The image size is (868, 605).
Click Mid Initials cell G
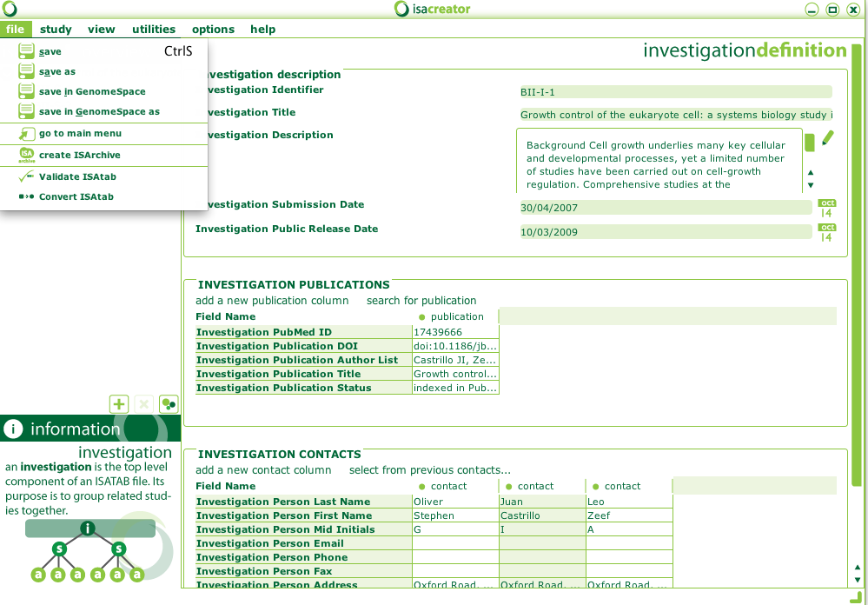point(455,529)
